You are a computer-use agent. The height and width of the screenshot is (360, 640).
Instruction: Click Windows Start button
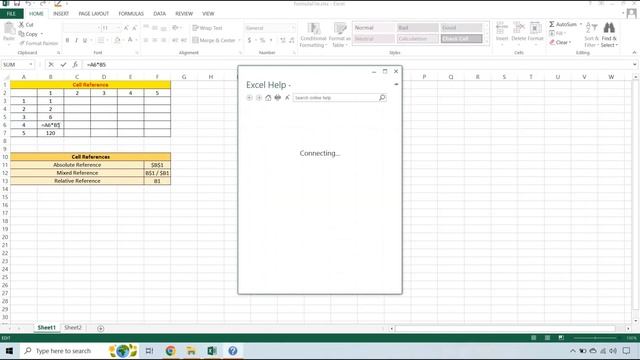9,351
